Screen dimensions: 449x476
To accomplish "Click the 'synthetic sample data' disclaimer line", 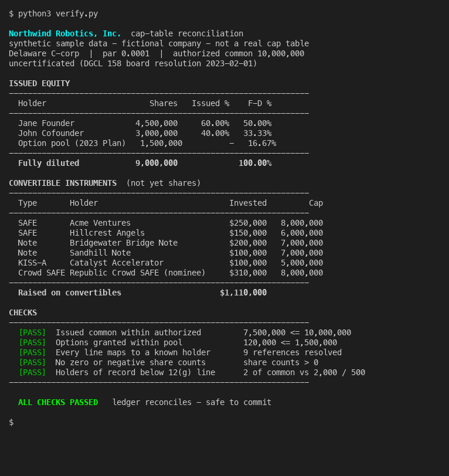I will [x=159, y=43].
